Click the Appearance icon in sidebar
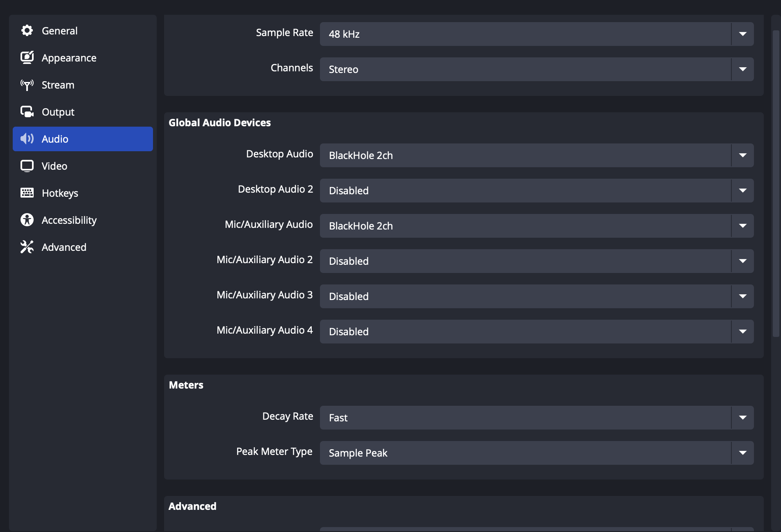The height and width of the screenshot is (532, 781). [x=27, y=58]
